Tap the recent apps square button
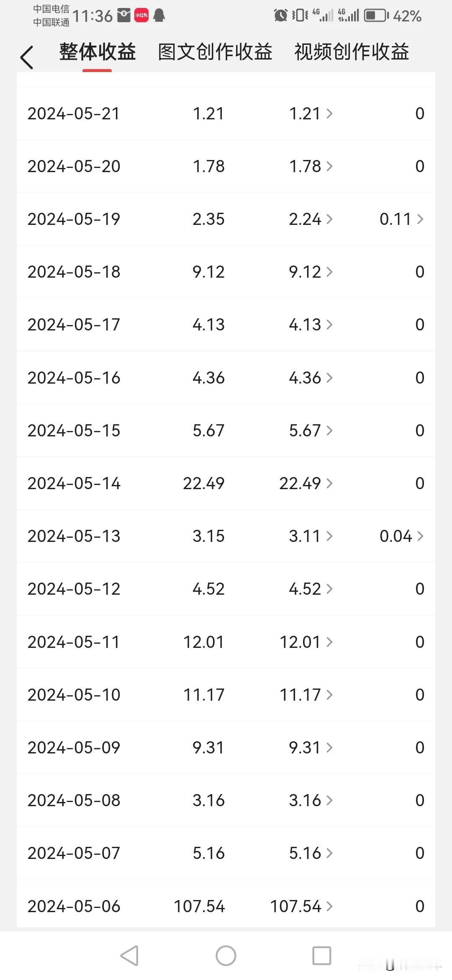 point(322,956)
